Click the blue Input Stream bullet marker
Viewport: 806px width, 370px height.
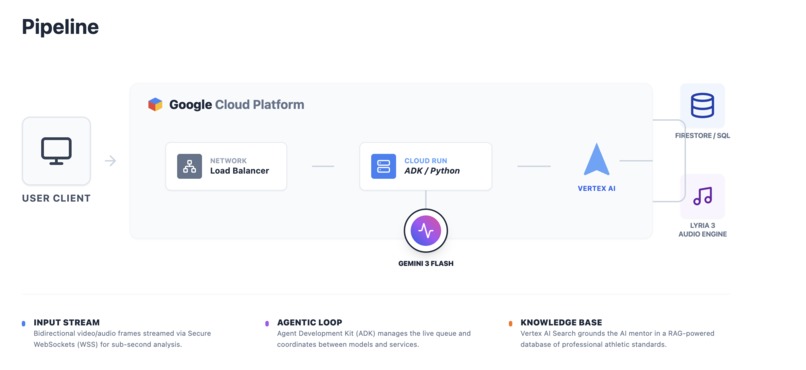click(24, 324)
